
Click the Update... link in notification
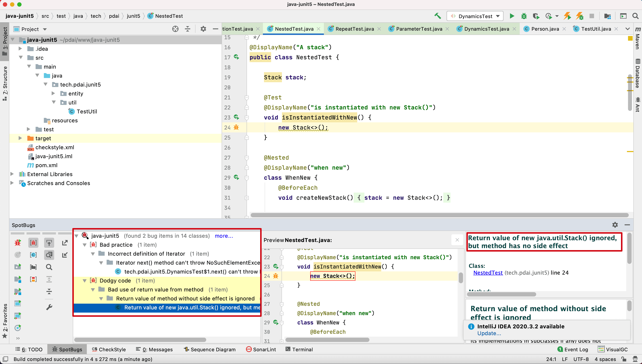tap(489, 333)
